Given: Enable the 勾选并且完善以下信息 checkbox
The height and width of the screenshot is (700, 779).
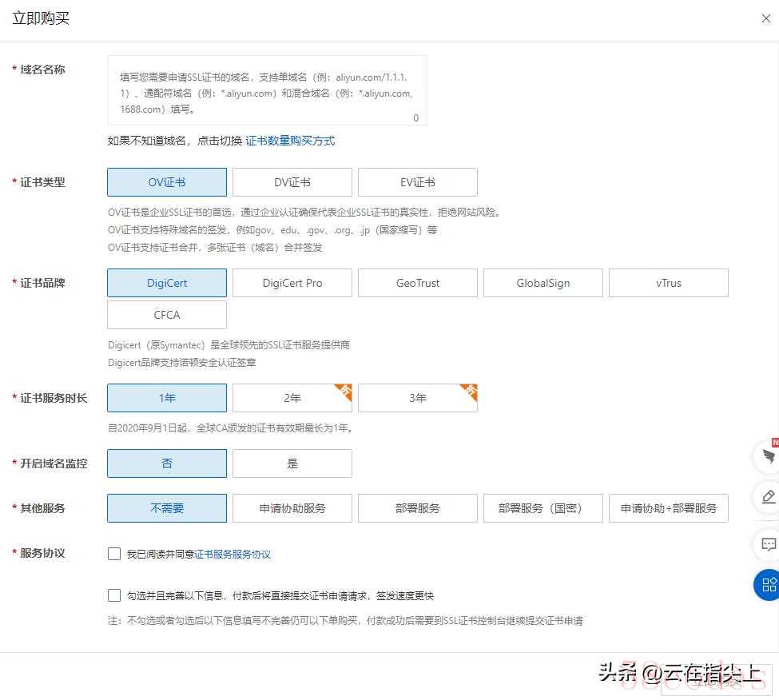Looking at the screenshot, I should (x=114, y=595).
